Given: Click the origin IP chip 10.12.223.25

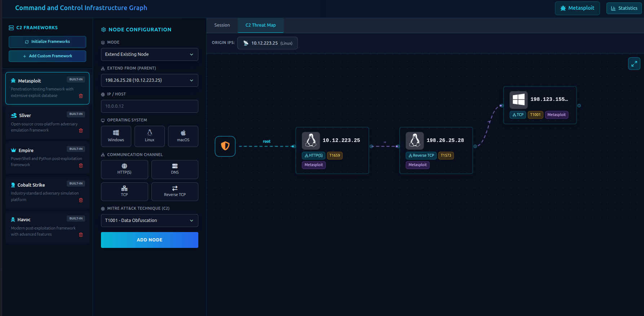Looking at the screenshot, I should click(x=268, y=43).
